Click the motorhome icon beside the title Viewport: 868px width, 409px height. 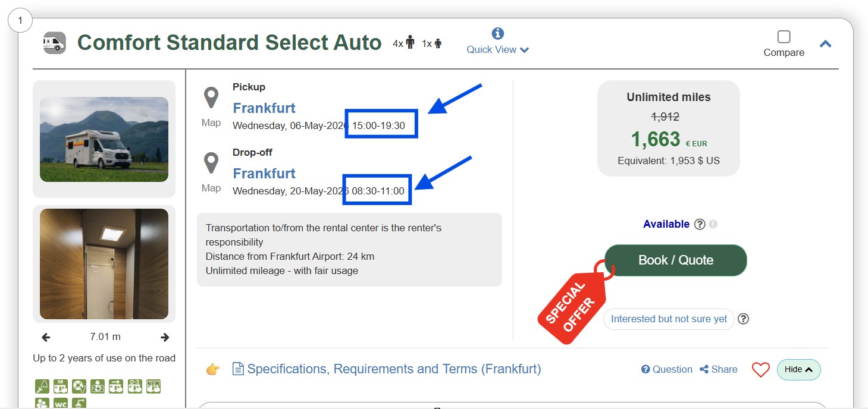click(x=55, y=43)
